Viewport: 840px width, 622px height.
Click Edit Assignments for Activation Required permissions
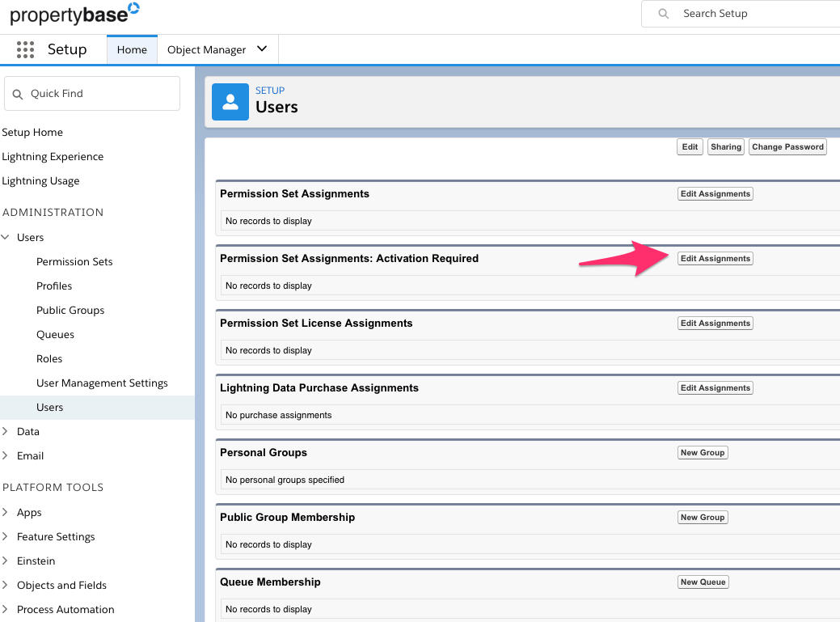click(x=715, y=258)
